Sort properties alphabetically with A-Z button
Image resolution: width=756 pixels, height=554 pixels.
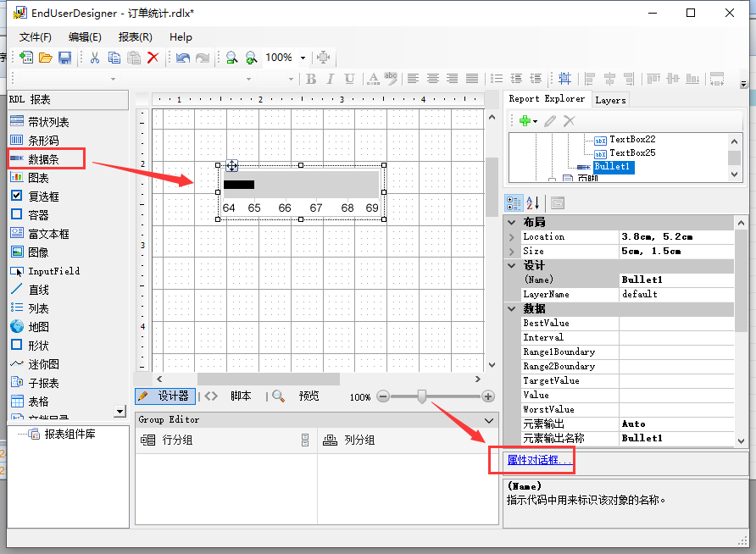533,202
